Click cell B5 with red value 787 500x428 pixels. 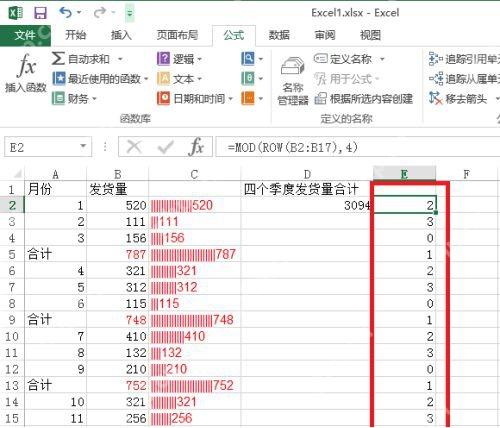pos(117,254)
